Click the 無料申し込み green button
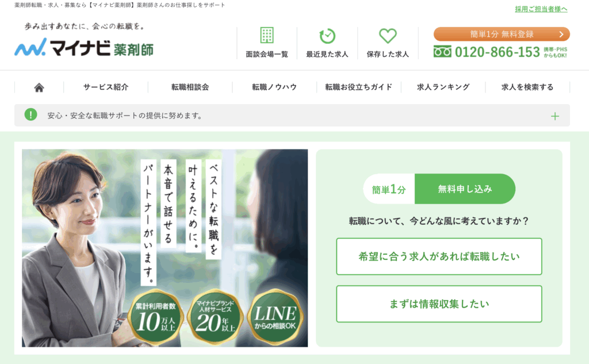Image resolution: width=589 pixels, height=364 pixels. (x=465, y=189)
